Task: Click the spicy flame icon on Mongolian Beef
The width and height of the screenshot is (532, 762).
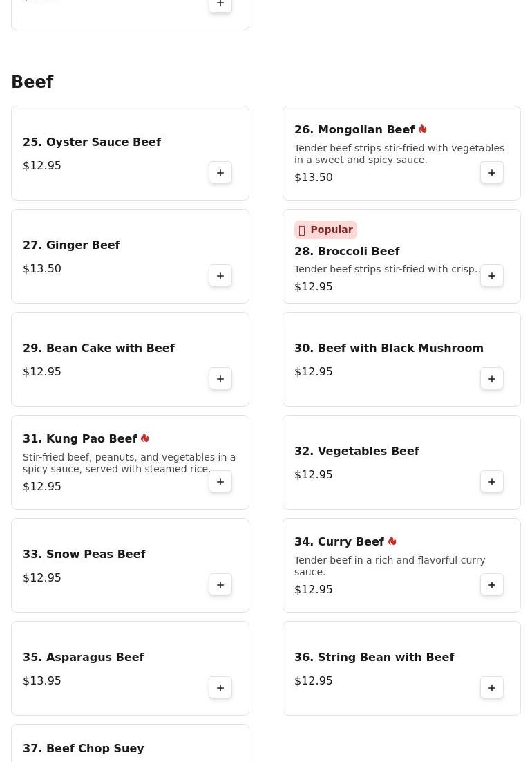Action: click(422, 129)
